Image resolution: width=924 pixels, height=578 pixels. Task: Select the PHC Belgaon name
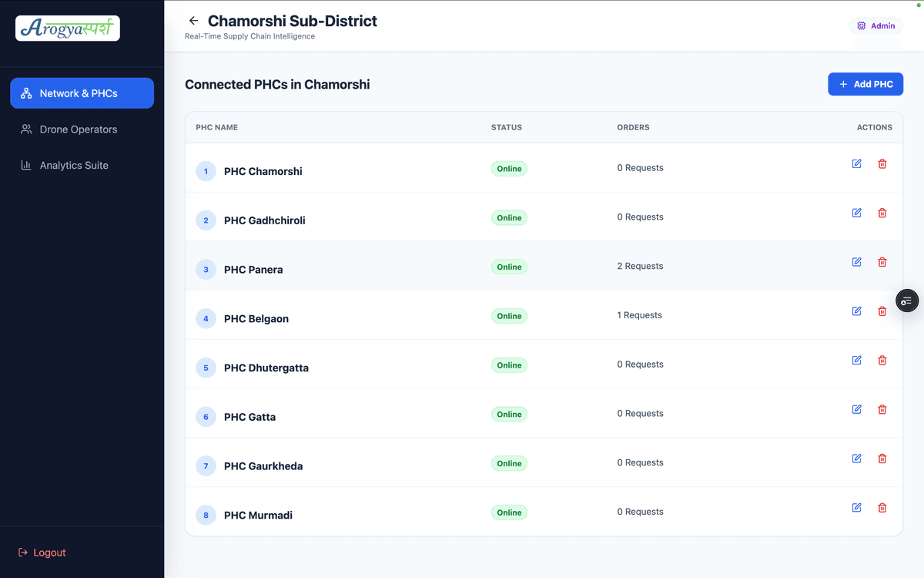click(x=256, y=319)
